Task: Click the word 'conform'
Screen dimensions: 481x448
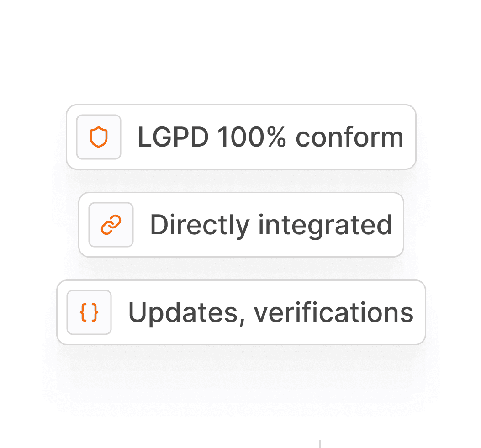Action: click(349, 137)
